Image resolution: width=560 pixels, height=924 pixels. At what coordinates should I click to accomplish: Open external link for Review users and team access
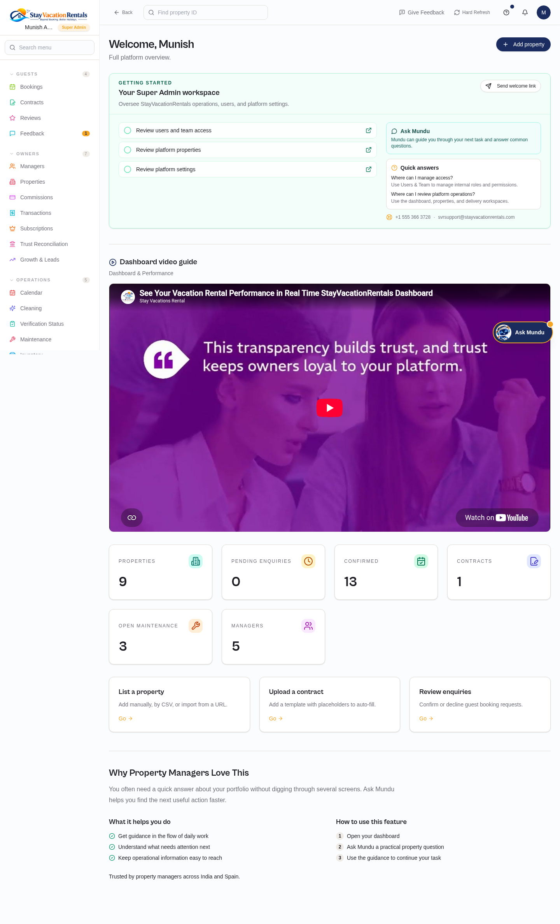point(369,130)
